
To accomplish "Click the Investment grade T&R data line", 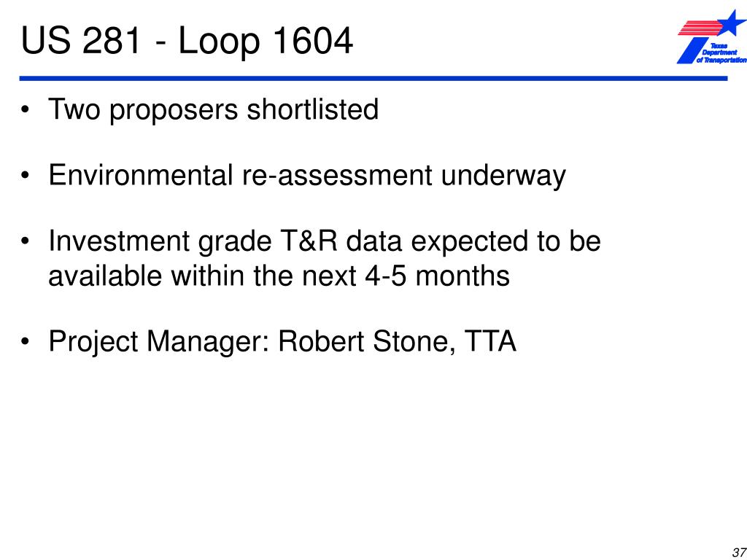I will tap(325, 241).
